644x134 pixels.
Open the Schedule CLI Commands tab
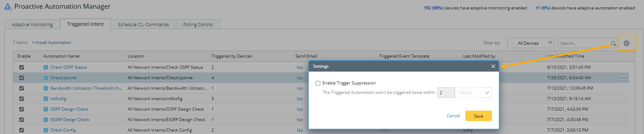coord(143,24)
